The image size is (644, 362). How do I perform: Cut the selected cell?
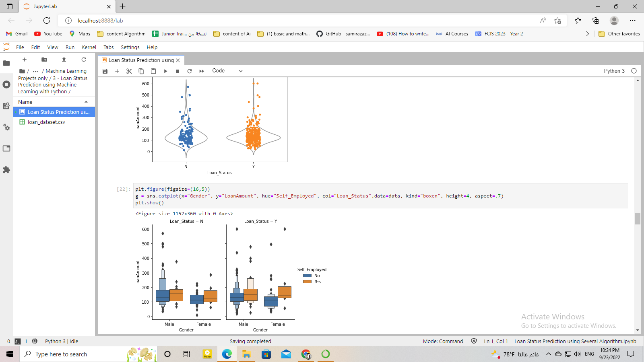click(129, 71)
